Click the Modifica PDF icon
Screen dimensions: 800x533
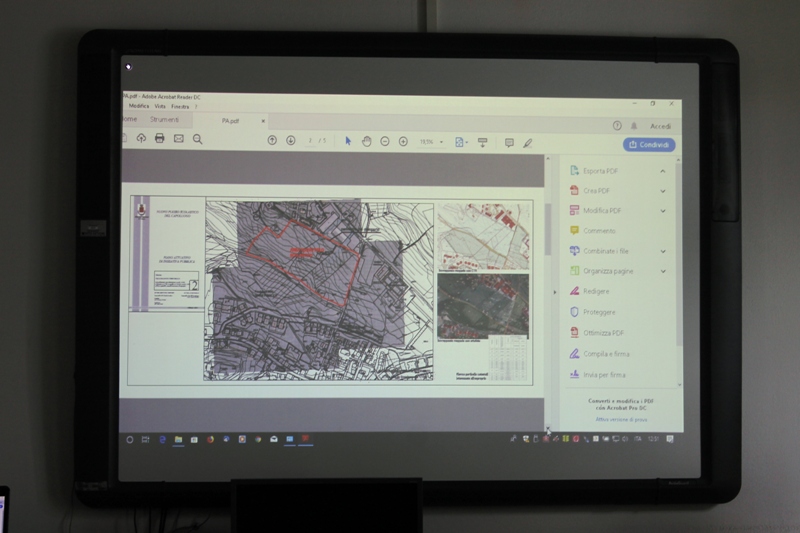[x=574, y=210]
